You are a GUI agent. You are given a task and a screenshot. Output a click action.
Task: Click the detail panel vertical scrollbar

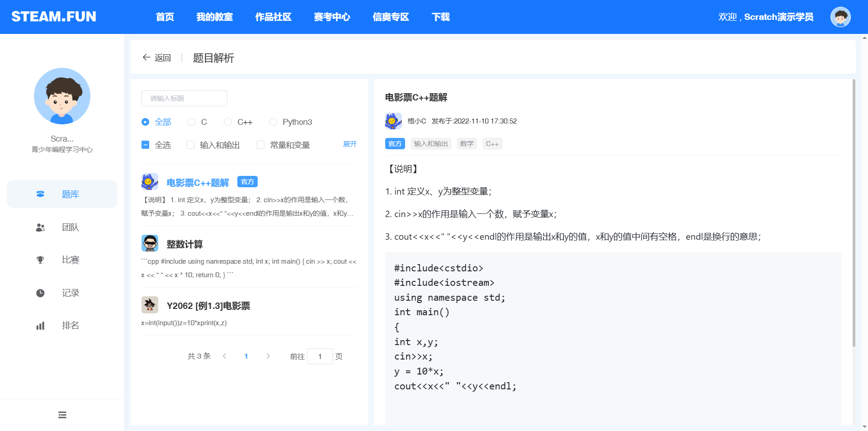tap(854, 213)
